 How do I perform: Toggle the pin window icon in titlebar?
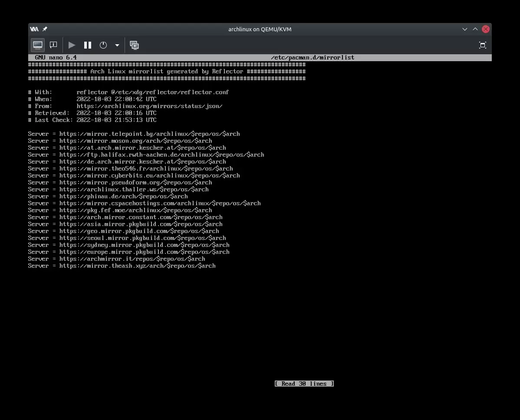[45, 29]
